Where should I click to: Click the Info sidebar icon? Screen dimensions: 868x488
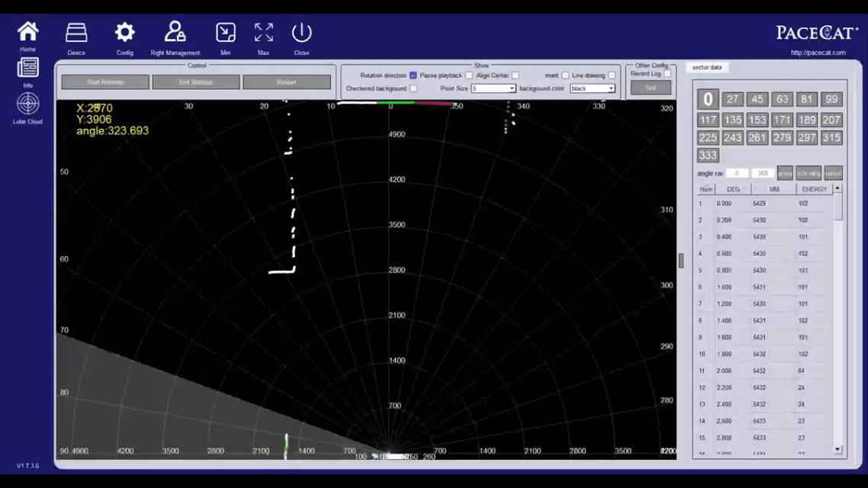click(28, 68)
